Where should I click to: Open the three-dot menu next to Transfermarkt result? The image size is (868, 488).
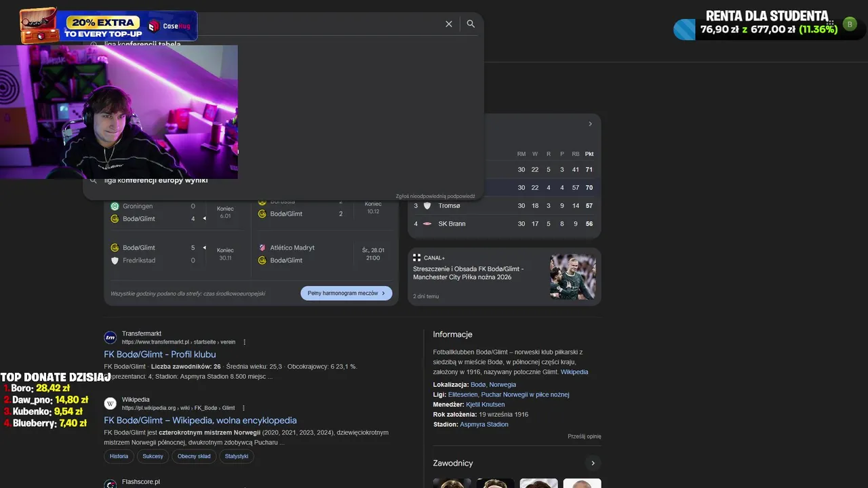(245, 342)
